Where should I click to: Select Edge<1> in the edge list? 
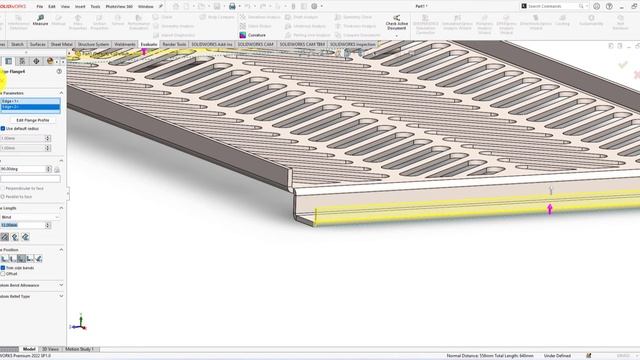point(30,101)
